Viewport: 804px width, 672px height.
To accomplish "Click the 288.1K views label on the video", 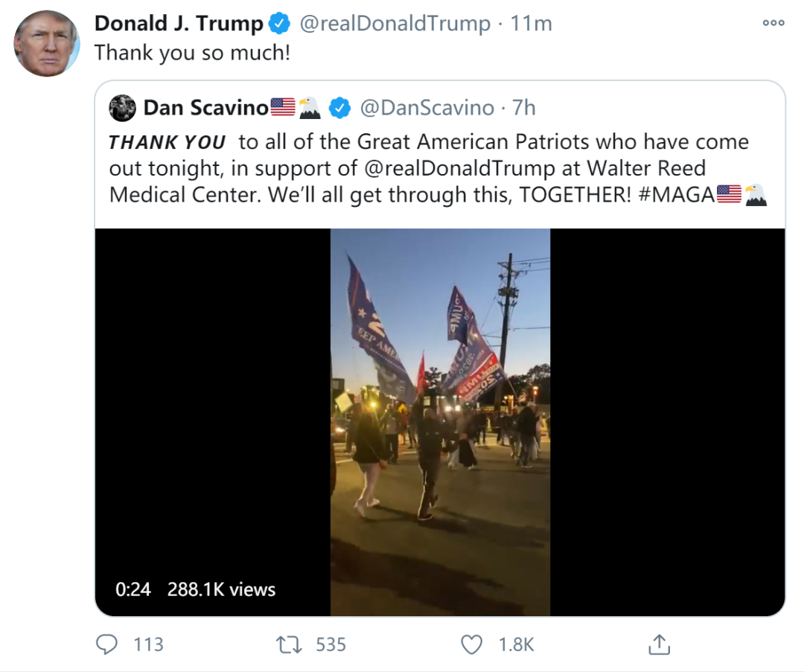I will [221, 589].
